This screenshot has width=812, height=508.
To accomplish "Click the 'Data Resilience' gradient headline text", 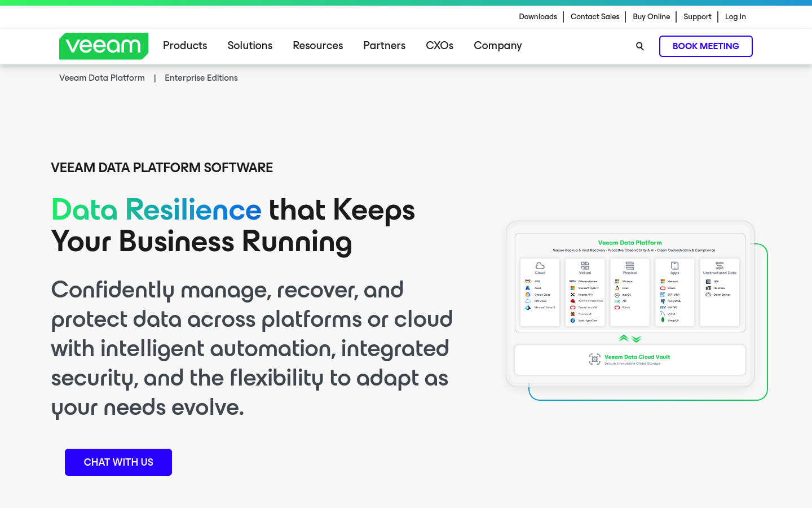I will [x=156, y=210].
